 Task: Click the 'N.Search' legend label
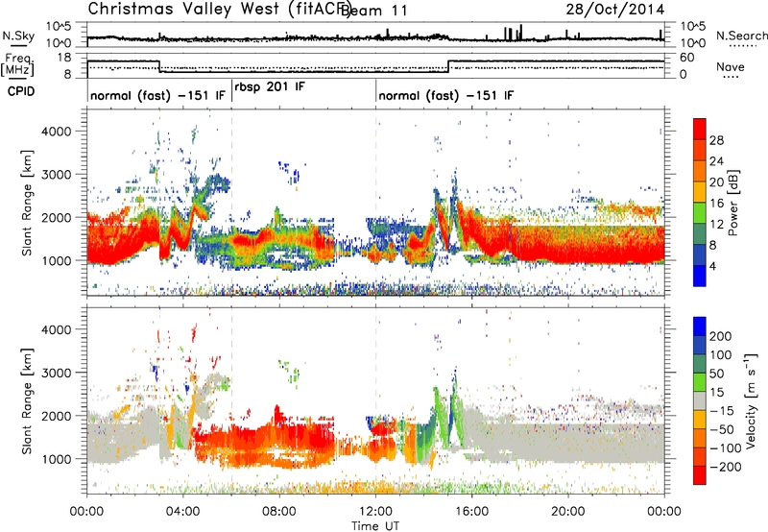741,36
